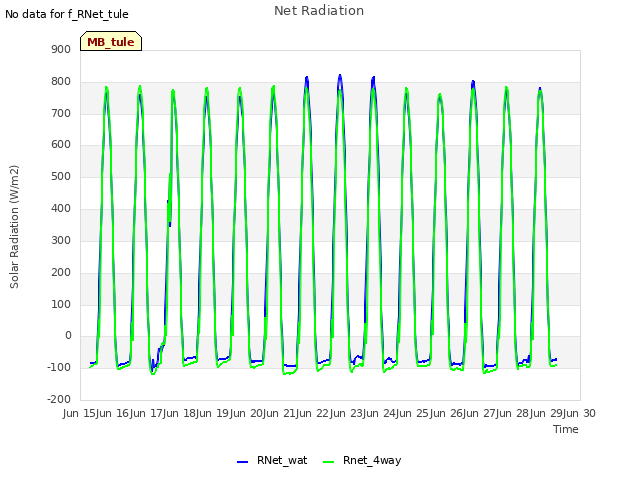
Task: Click the Jun 28 x-axis date label
Action: [x=513, y=413]
